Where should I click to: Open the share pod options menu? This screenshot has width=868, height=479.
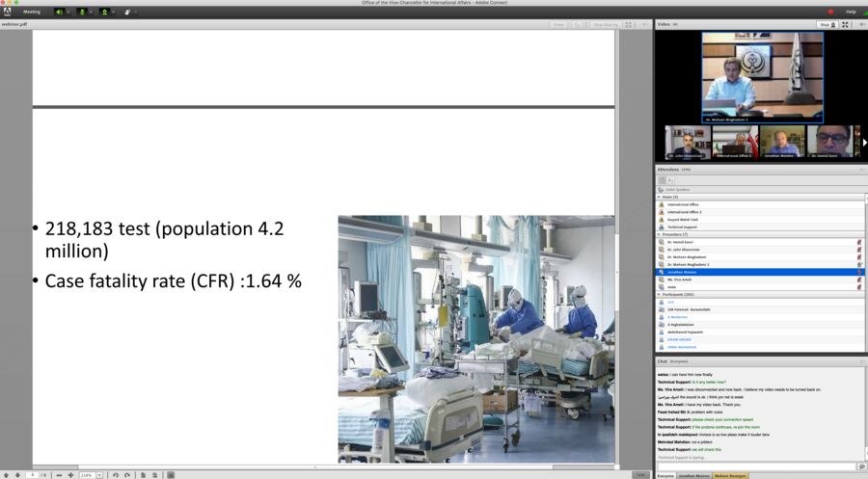tap(644, 25)
